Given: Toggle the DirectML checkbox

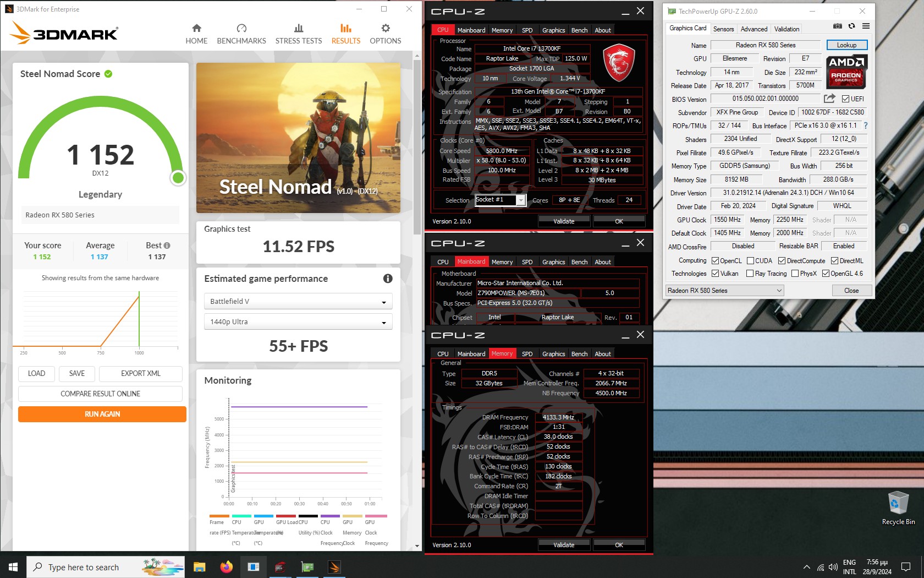Looking at the screenshot, I should coord(834,261).
